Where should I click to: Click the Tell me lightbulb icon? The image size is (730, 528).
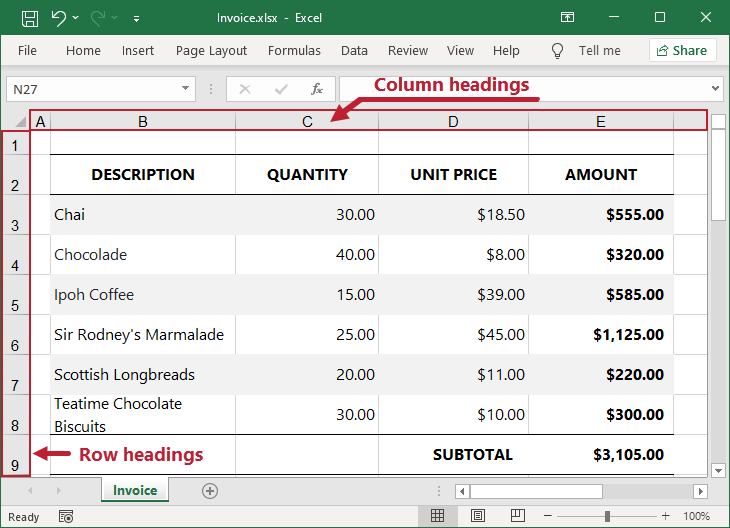[558, 50]
